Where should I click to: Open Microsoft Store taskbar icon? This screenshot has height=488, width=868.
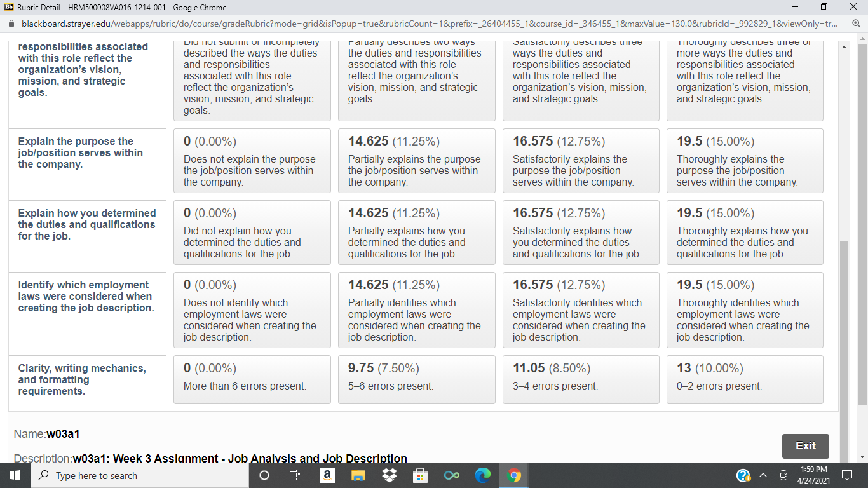420,475
